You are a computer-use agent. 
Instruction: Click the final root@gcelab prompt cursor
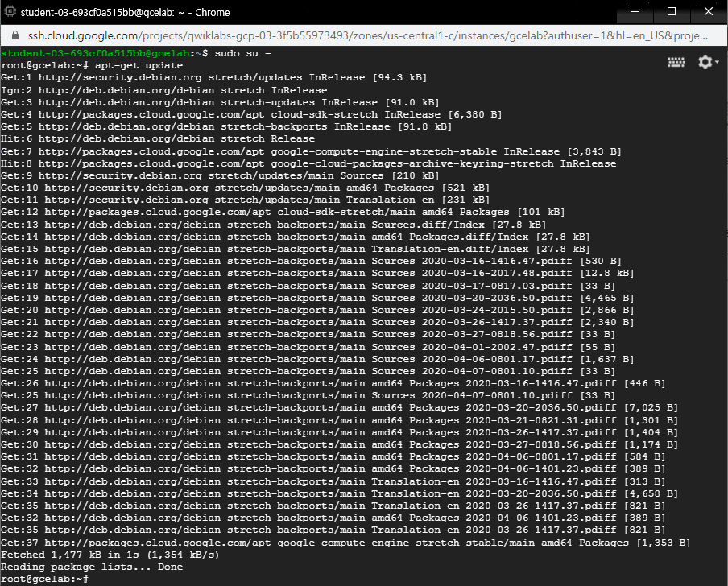[44, 579]
